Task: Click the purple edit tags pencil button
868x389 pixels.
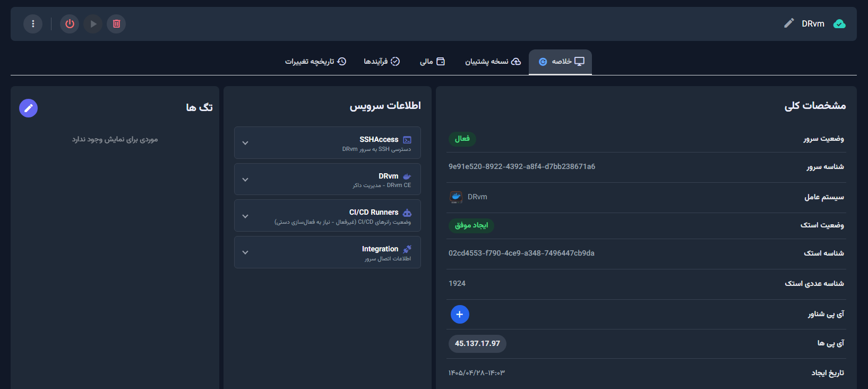Action: 29,108
